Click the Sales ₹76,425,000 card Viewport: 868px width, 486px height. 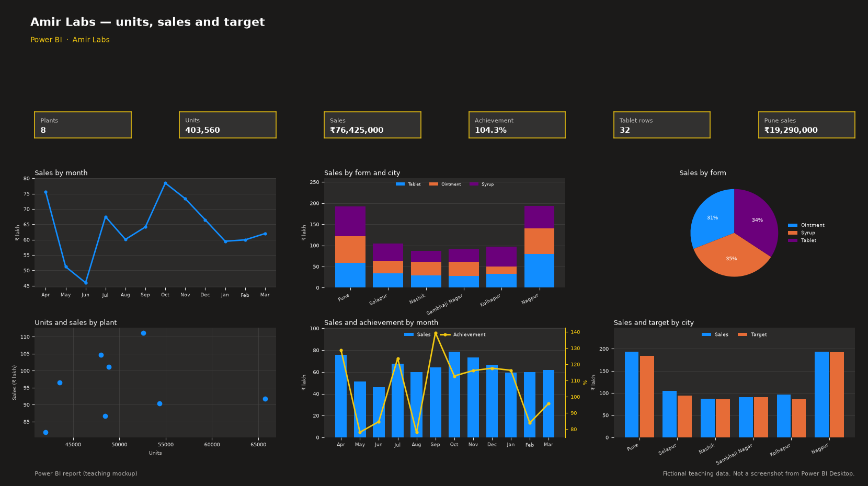point(372,125)
